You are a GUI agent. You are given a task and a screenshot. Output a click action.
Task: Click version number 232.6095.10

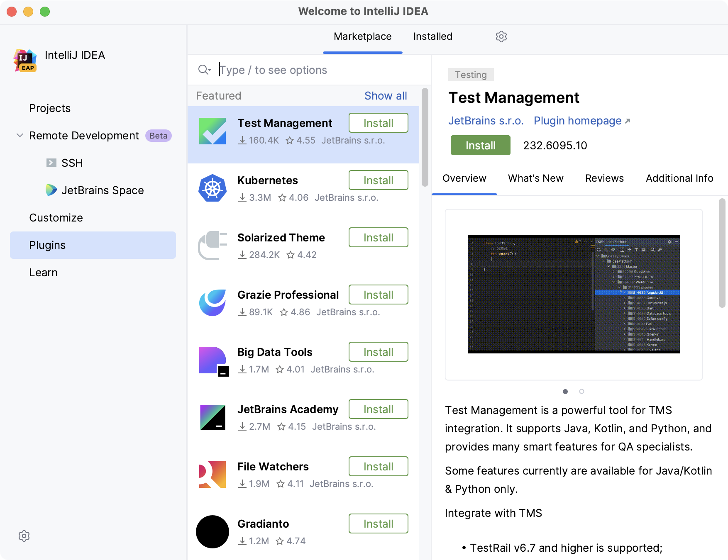point(555,146)
